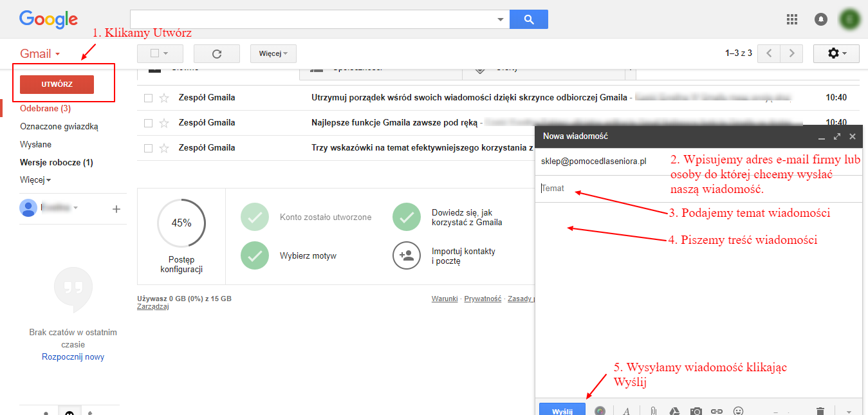Star the 'Najlepsze funkcje Gmaila' message
Screen dimensions: 868x415
pyautogui.click(x=164, y=123)
